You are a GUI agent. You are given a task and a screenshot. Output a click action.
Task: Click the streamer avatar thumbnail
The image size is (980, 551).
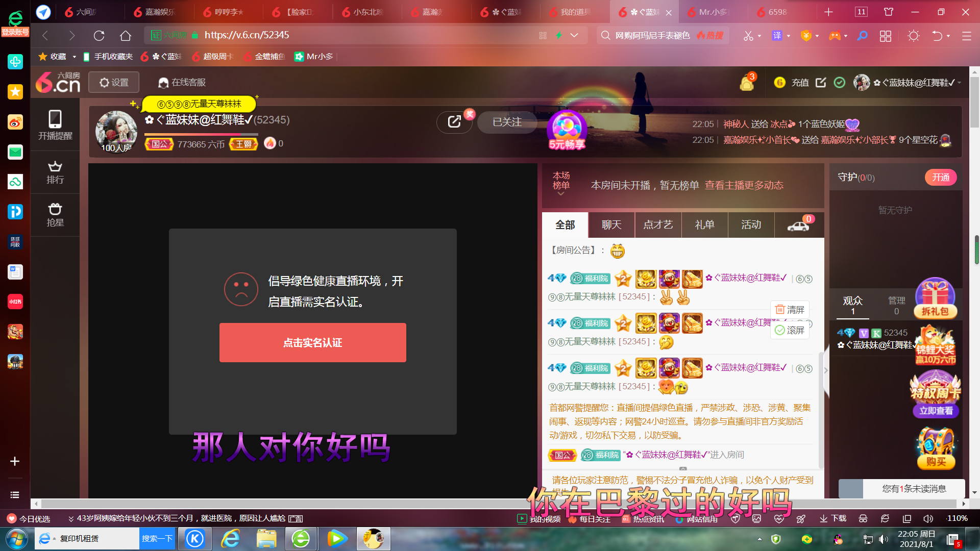(116, 132)
